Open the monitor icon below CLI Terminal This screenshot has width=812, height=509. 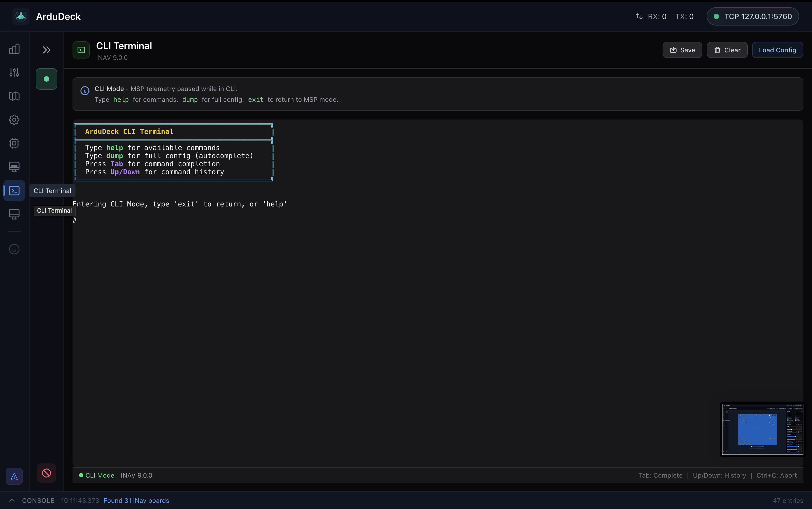pos(14,214)
